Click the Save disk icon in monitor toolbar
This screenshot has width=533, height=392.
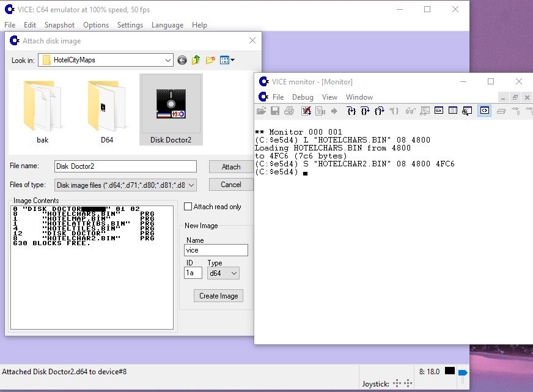[275, 111]
